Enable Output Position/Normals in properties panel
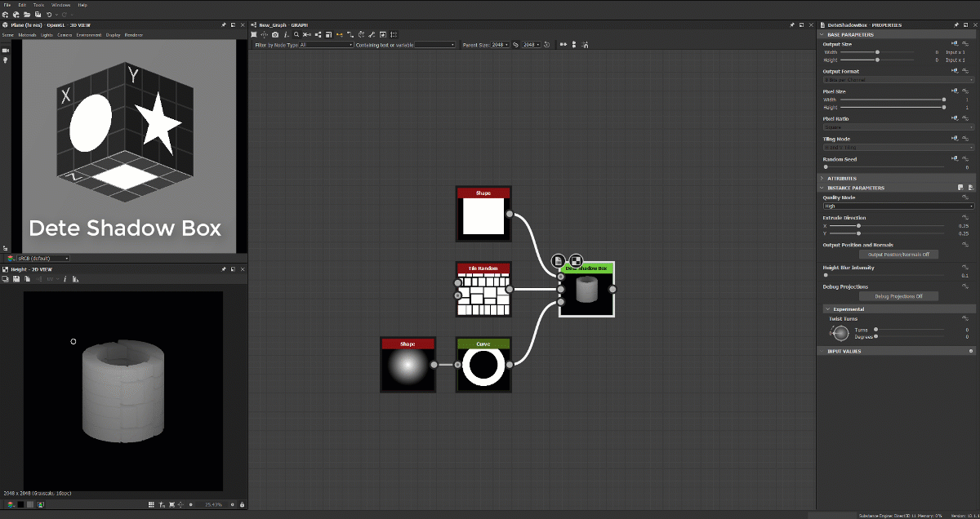Viewport: 980px width, 519px height. pyautogui.click(x=898, y=254)
